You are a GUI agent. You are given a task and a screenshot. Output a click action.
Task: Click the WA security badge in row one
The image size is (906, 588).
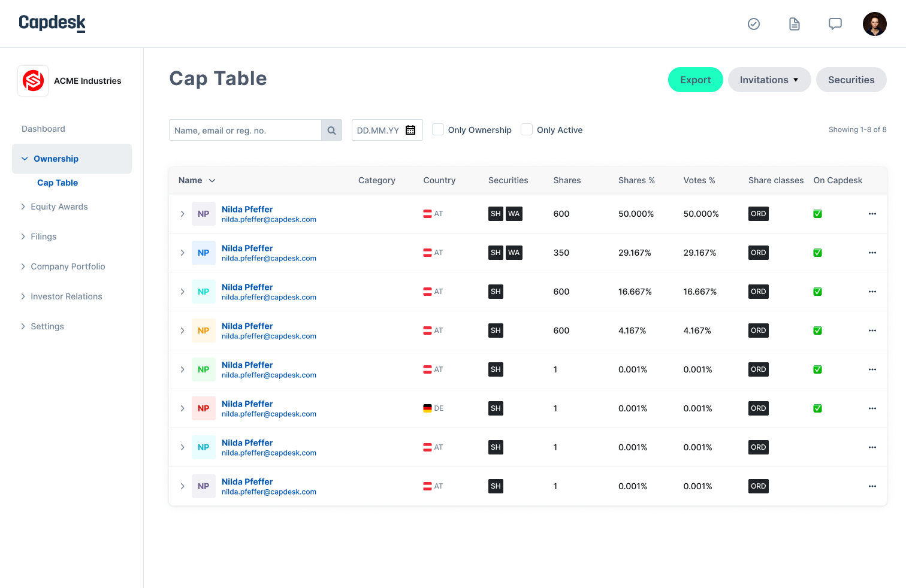(514, 214)
